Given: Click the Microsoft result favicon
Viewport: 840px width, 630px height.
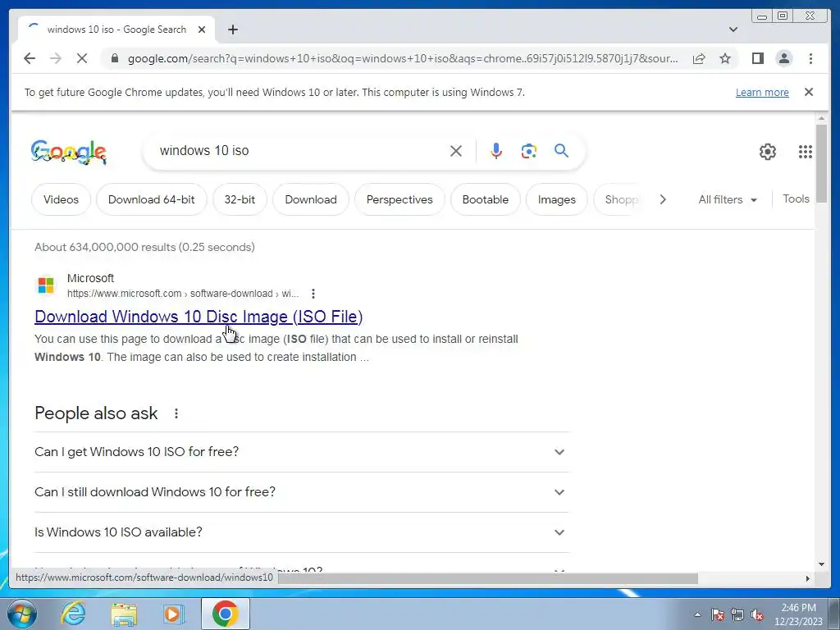Looking at the screenshot, I should click(46, 285).
